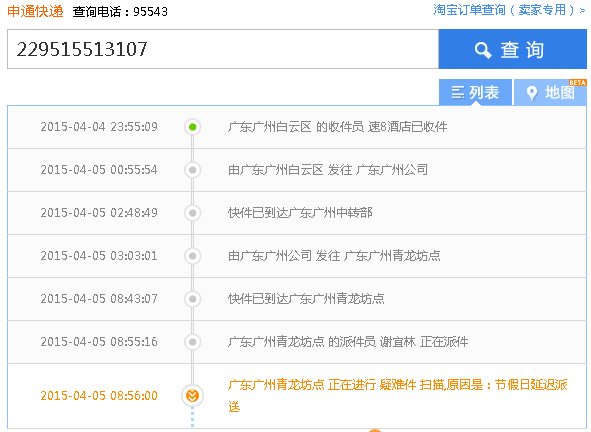Click the 申通快递 courier name

[x=35, y=11]
